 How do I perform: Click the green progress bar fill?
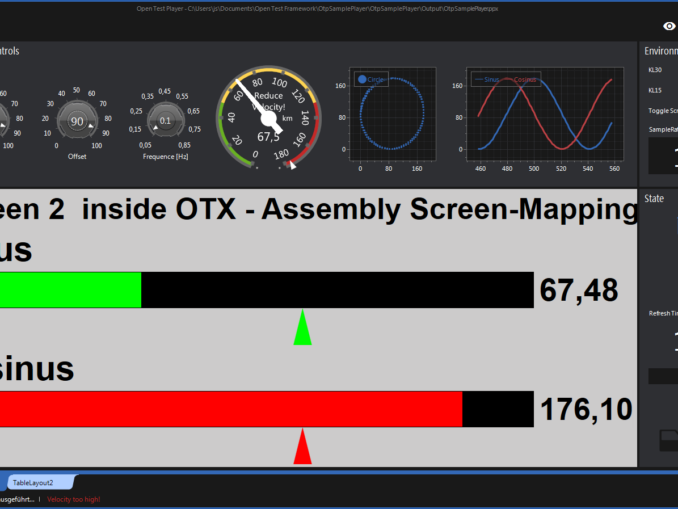pyautogui.click(x=70, y=290)
